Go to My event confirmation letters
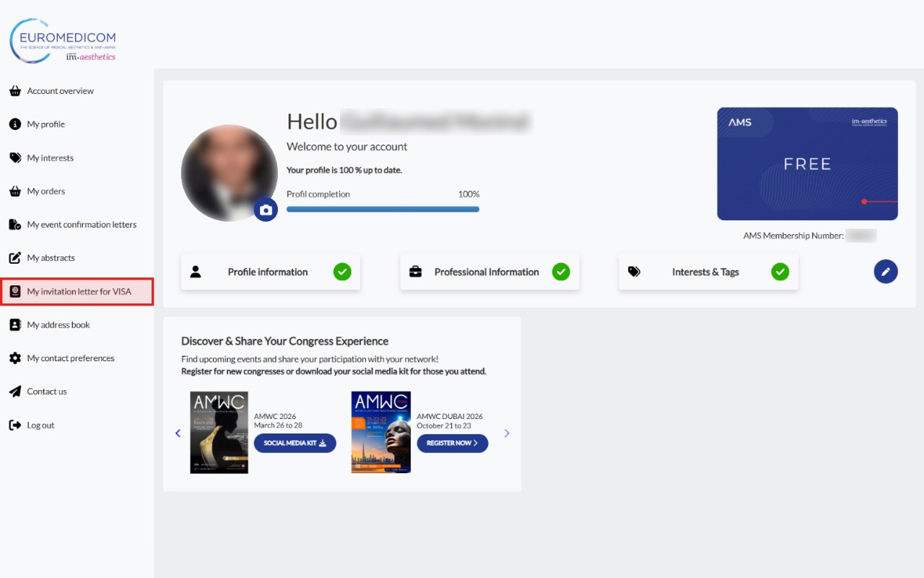 tap(81, 225)
